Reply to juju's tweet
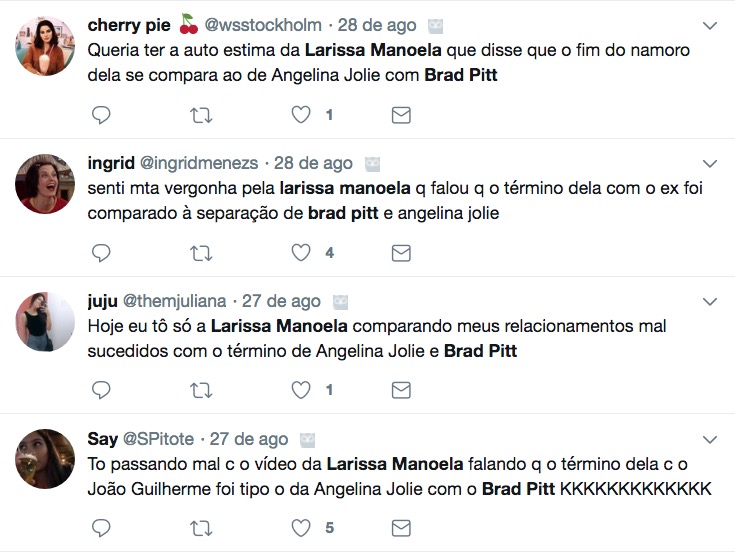The image size is (735, 553). (x=101, y=389)
